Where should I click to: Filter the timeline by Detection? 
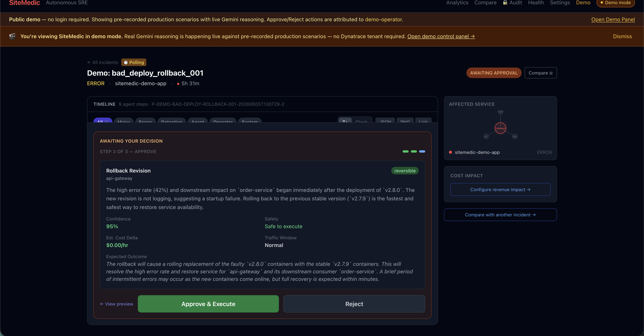click(x=172, y=120)
